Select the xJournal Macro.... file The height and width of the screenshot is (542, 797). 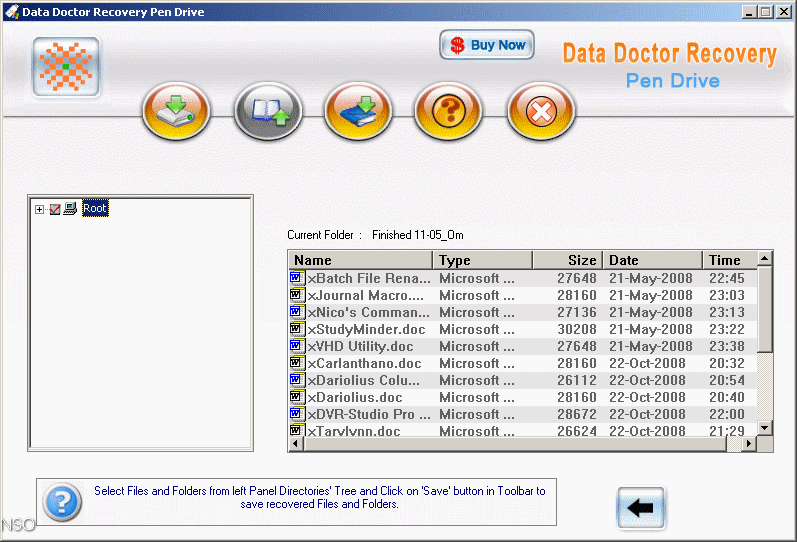click(x=523, y=295)
